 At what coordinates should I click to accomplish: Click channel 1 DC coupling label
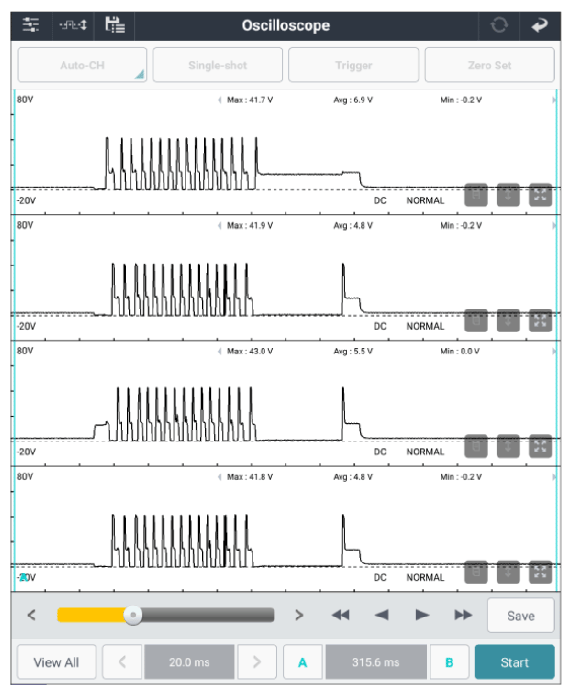pos(380,201)
